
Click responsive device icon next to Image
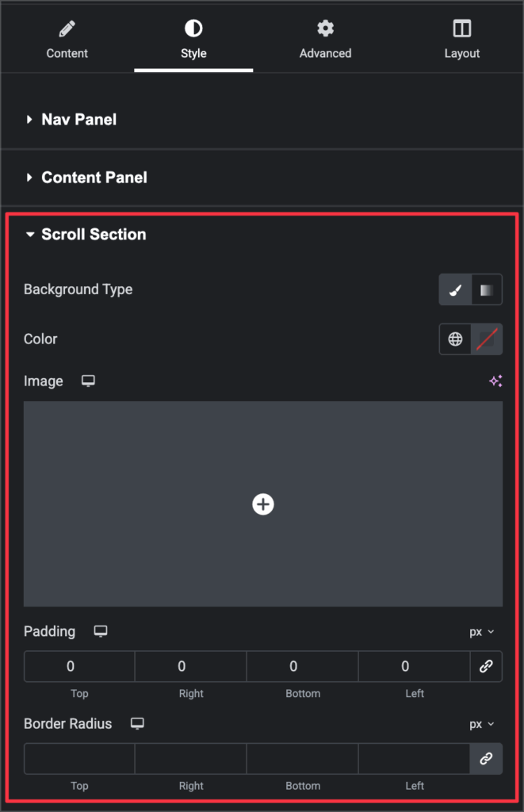click(x=88, y=381)
